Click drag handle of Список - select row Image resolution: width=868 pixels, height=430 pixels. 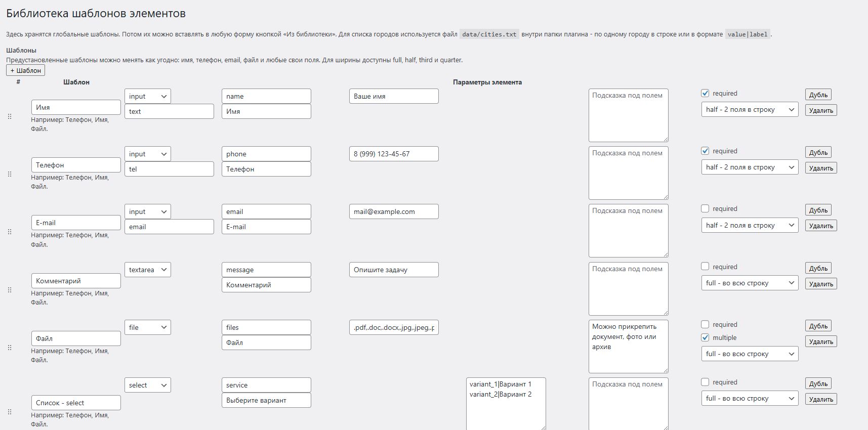coord(10,412)
